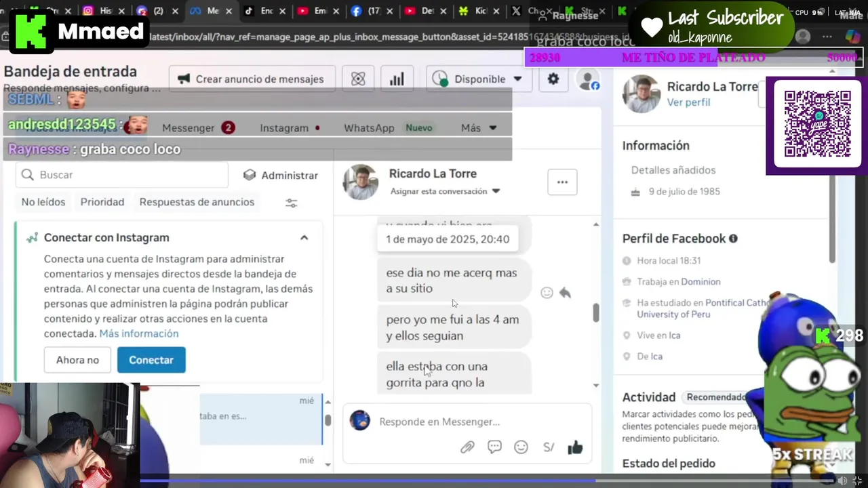This screenshot has width=868, height=488.
Task: Open the Asignar esta conversación dropdown
Action: [445, 191]
